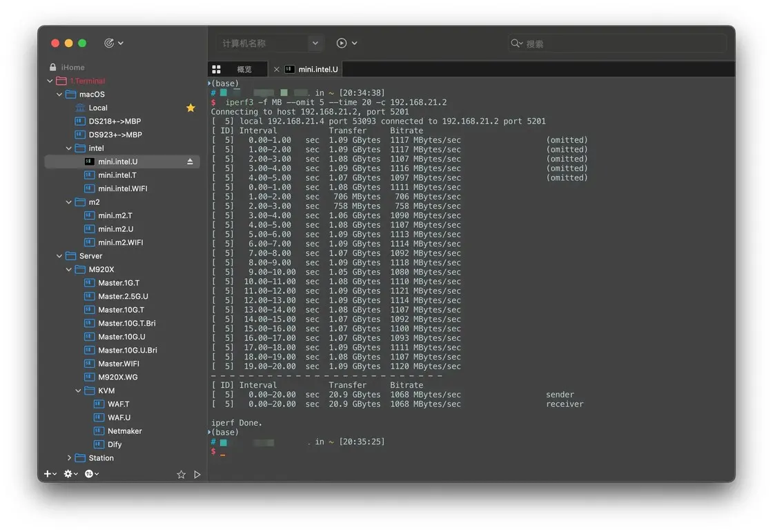Click the sender summary row
Viewport: 773px width, 532px height.
point(398,395)
